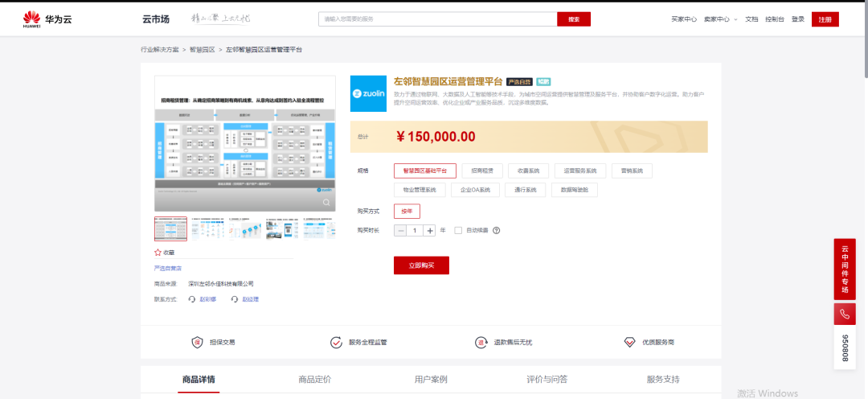Click the magnifier zoom icon on product image
The height and width of the screenshot is (399, 868).
(326, 203)
